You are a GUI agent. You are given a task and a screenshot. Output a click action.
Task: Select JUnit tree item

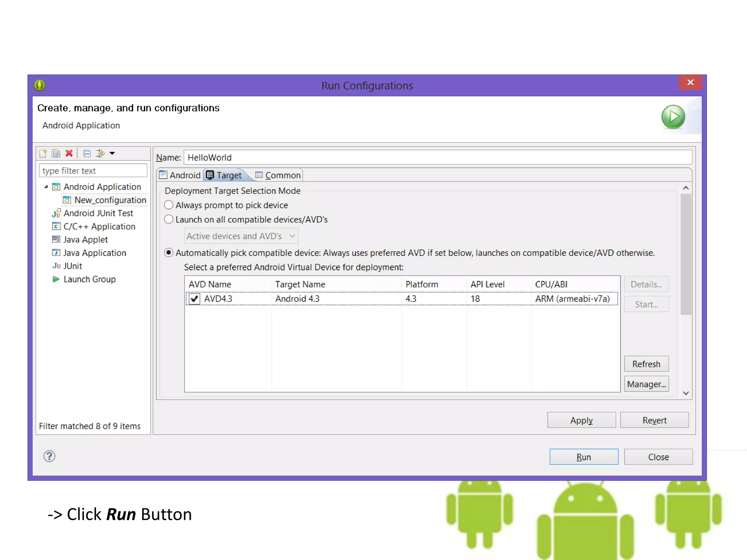pyautogui.click(x=73, y=266)
